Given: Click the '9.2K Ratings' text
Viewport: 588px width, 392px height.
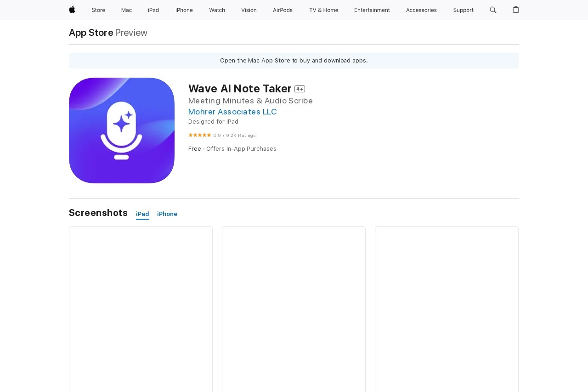Looking at the screenshot, I should (241, 136).
